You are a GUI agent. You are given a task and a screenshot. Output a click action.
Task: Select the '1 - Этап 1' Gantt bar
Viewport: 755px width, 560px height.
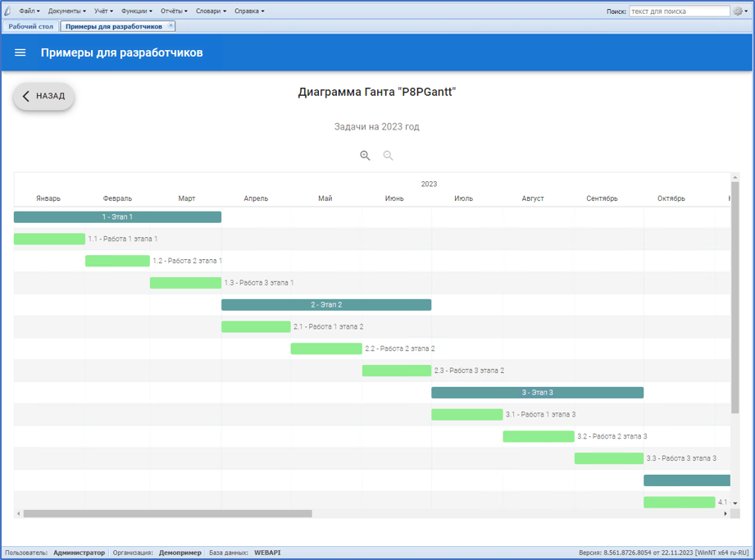pos(117,217)
